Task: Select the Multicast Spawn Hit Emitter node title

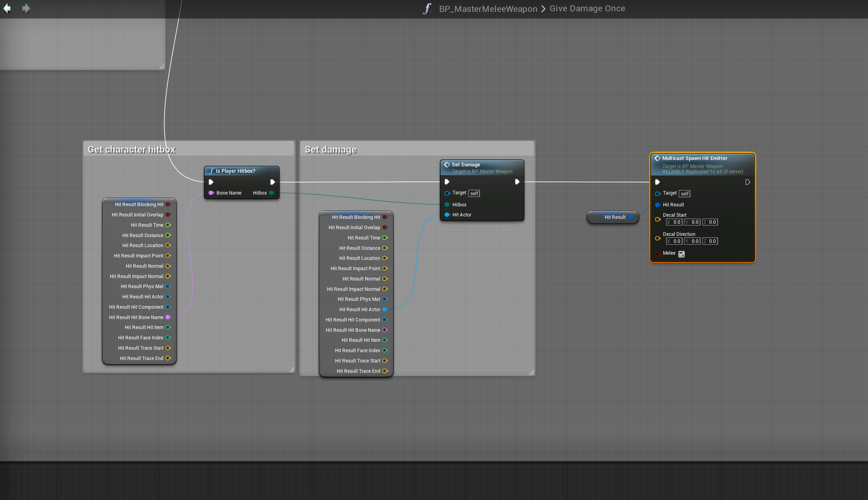Action: [x=695, y=158]
